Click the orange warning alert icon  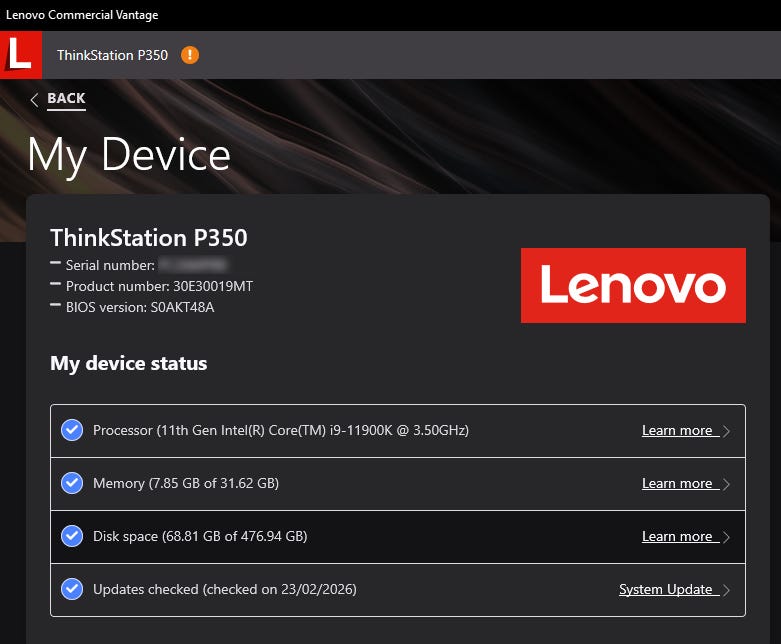pyautogui.click(x=190, y=55)
